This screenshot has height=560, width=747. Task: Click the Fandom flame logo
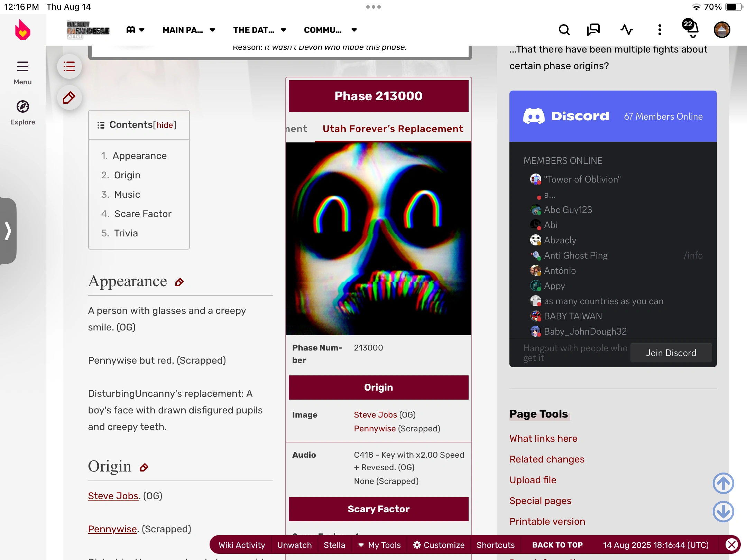[x=22, y=30]
